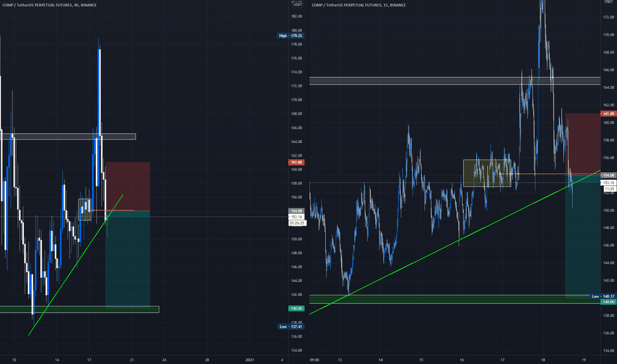Select the Low 140.17 label on the 15-minute chart
The width and height of the screenshot is (617, 364).
pos(603,296)
